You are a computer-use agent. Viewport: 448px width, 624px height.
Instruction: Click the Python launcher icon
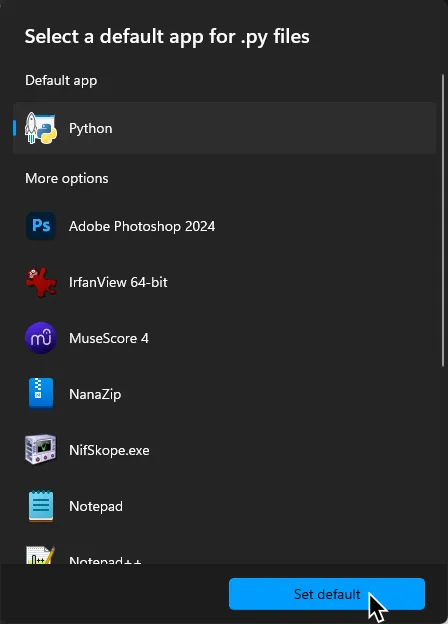point(41,128)
